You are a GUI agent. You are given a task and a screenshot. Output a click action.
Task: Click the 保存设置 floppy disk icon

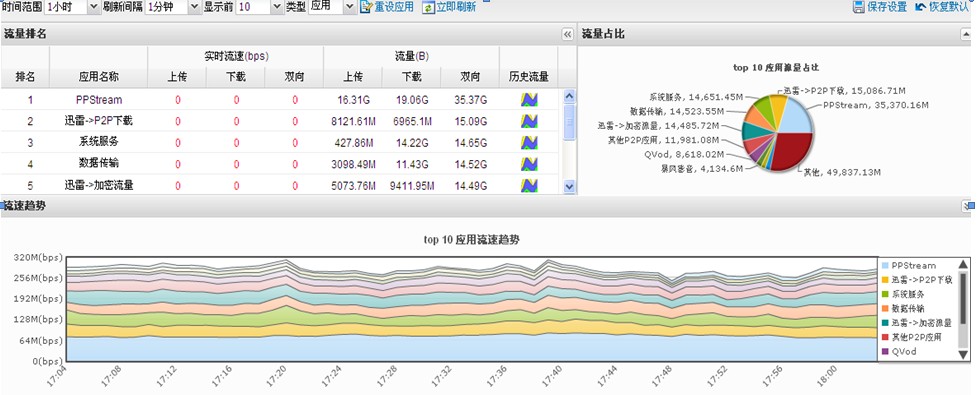pos(858,7)
